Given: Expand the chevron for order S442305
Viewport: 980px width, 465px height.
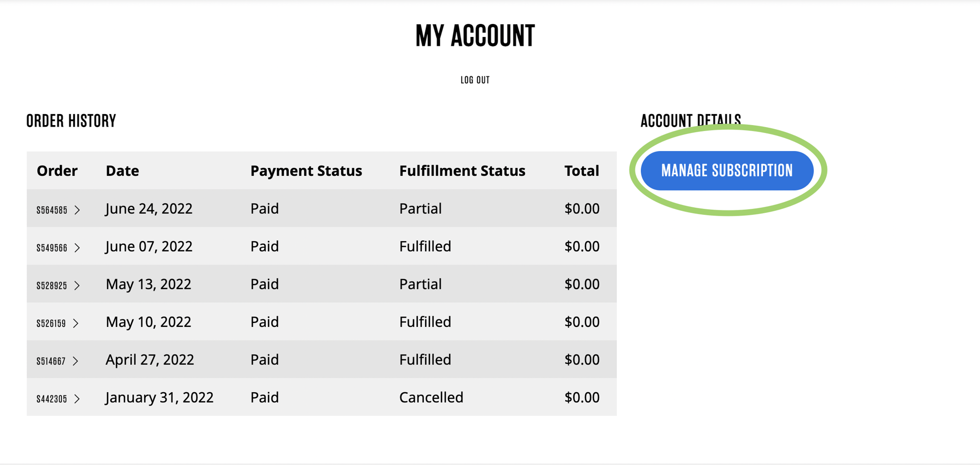Looking at the screenshot, I should click(78, 399).
